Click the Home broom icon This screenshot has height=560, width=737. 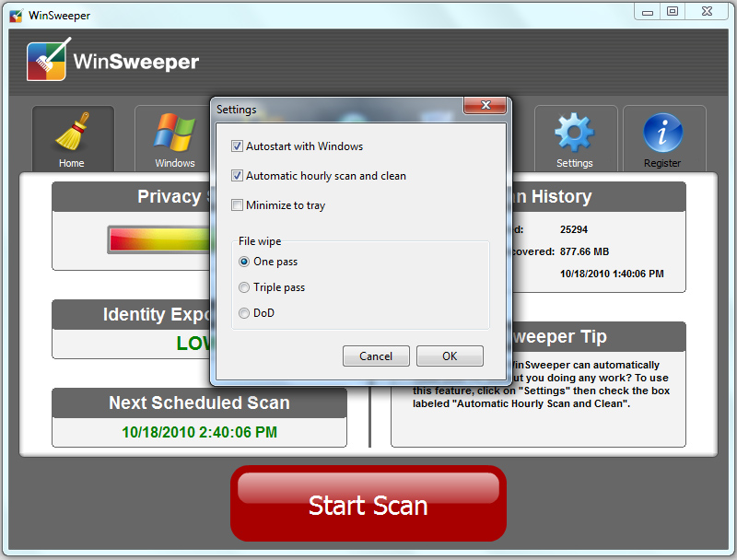click(x=72, y=133)
